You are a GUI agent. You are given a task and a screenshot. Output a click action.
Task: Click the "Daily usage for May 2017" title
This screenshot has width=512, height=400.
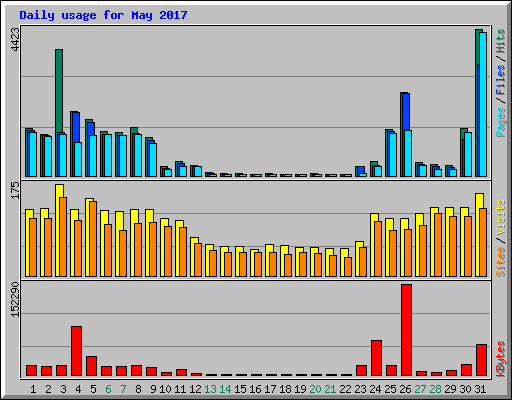[x=103, y=15]
